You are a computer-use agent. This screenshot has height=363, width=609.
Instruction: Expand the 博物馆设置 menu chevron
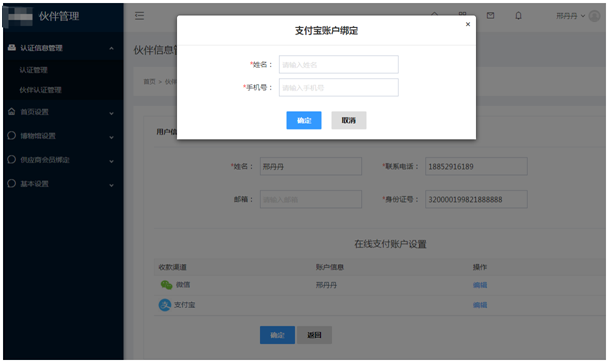(111, 137)
